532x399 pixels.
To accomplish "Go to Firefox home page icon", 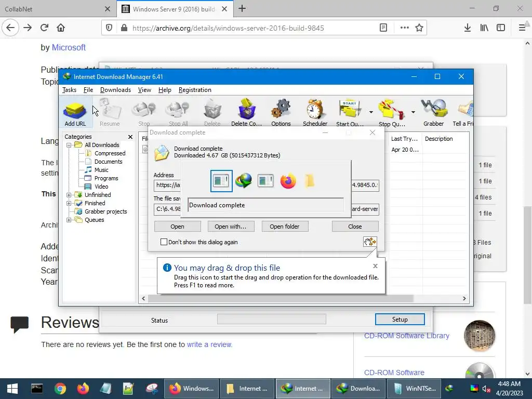I will tap(61, 28).
